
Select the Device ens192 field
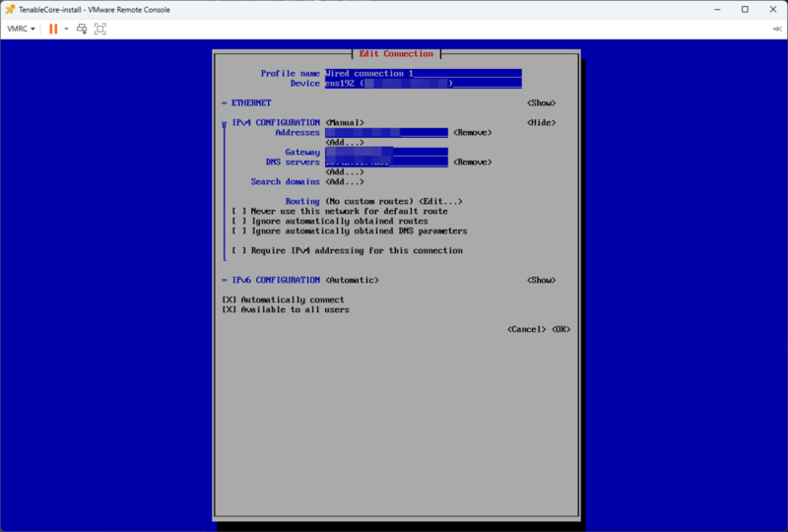[424, 84]
